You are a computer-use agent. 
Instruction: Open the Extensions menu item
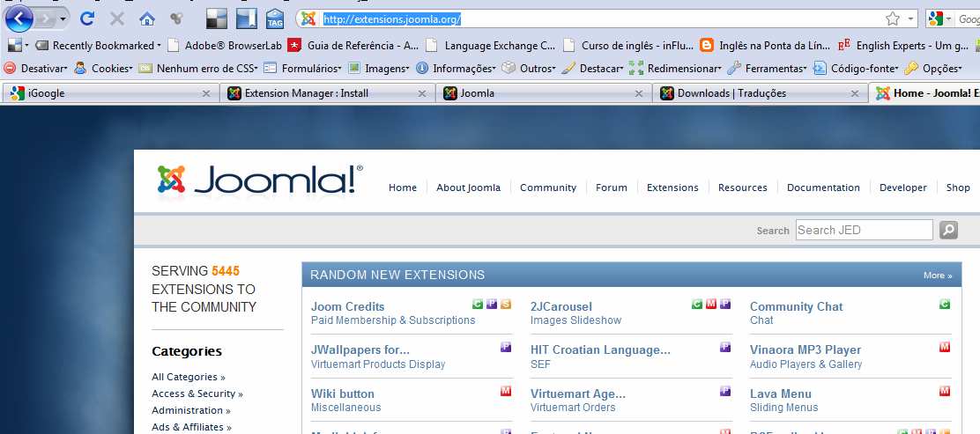[x=672, y=188]
